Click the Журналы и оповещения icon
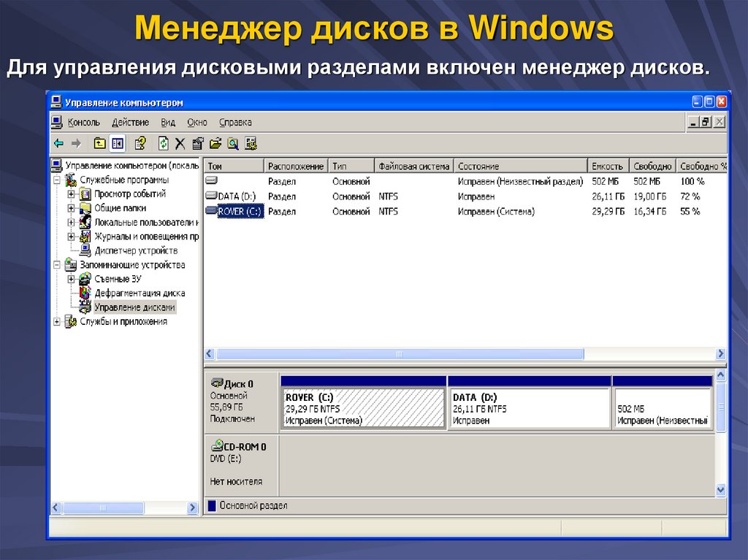The image size is (748, 560). (x=85, y=236)
